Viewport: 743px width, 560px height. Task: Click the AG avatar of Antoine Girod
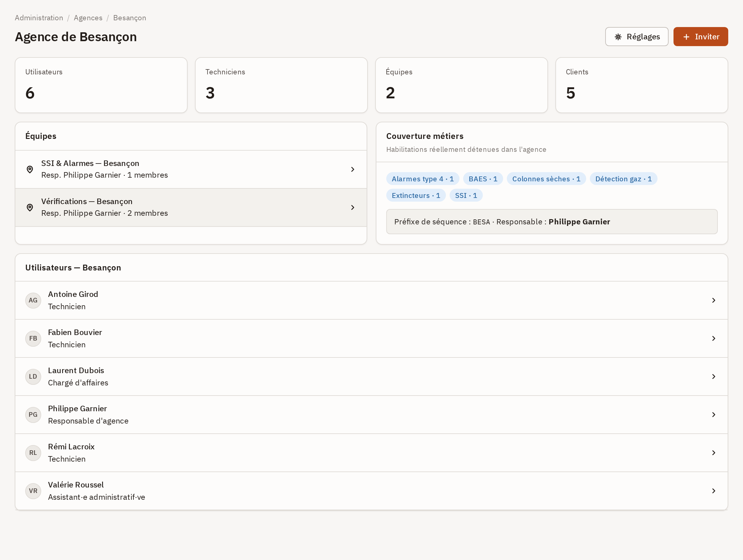(33, 301)
